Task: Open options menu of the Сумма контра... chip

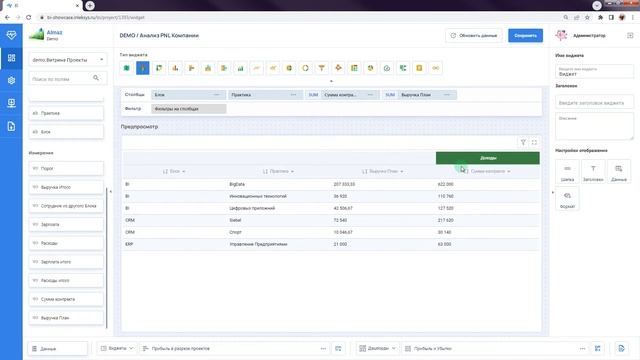Action: point(370,95)
